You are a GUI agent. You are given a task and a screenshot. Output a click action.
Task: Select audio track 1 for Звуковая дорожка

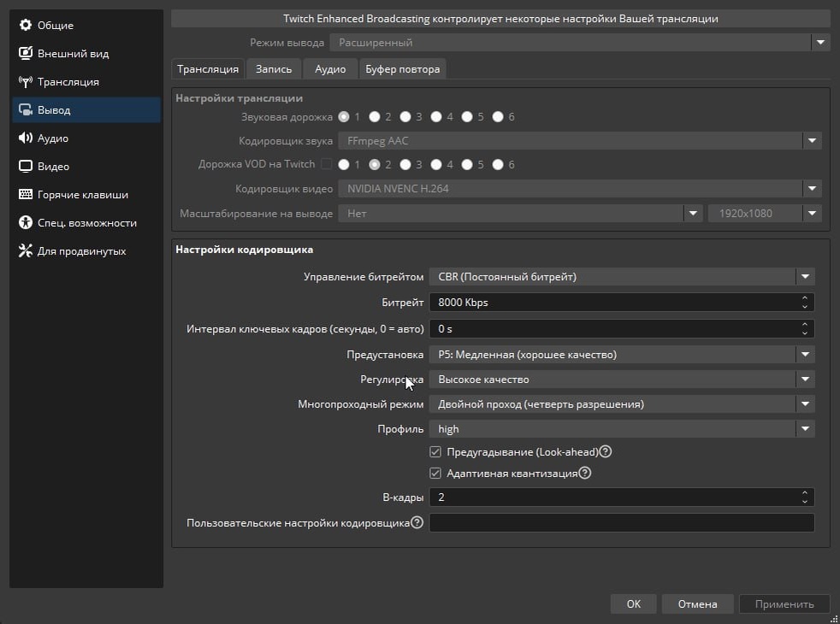point(344,116)
